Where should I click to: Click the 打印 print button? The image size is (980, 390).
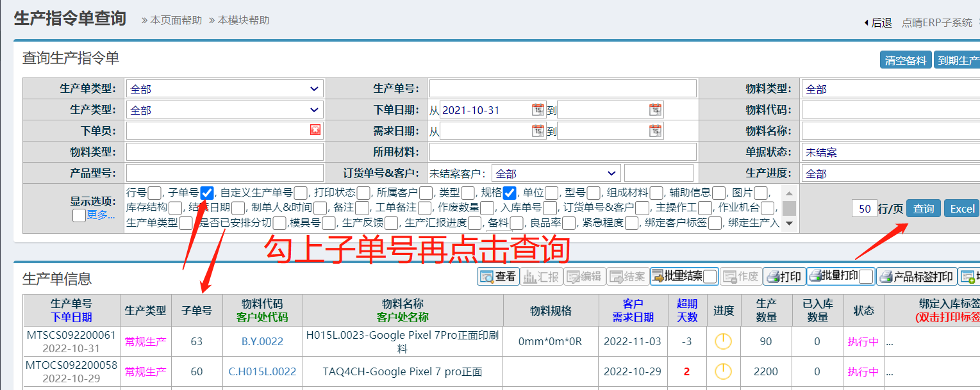(784, 277)
